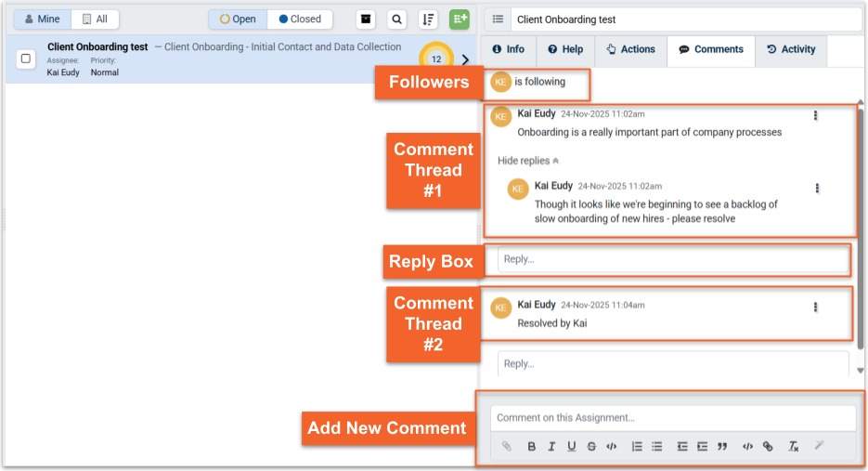The width and height of the screenshot is (868, 471).
Task: Click the priority value 'Normal'
Action: [x=105, y=72]
